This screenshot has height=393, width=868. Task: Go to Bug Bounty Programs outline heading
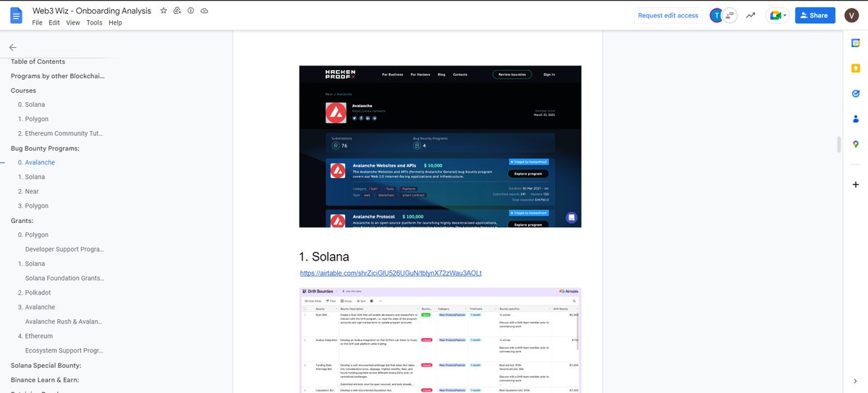pos(45,148)
